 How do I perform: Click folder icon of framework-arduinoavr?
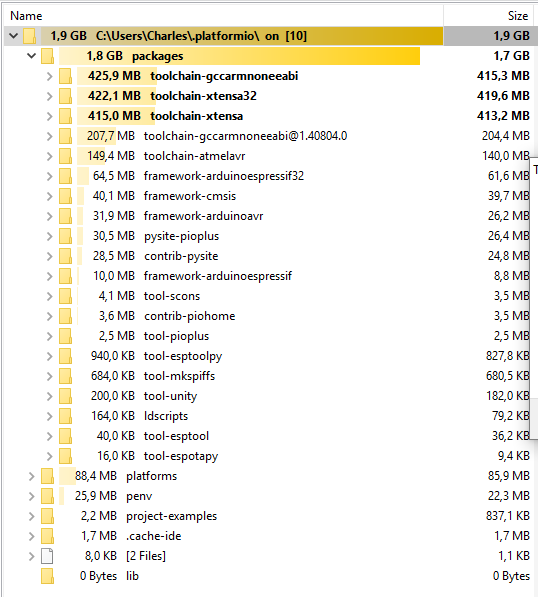click(x=65, y=216)
